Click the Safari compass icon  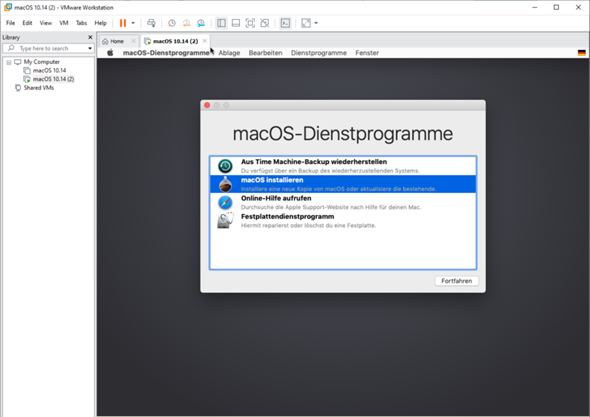pyautogui.click(x=225, y=202)
